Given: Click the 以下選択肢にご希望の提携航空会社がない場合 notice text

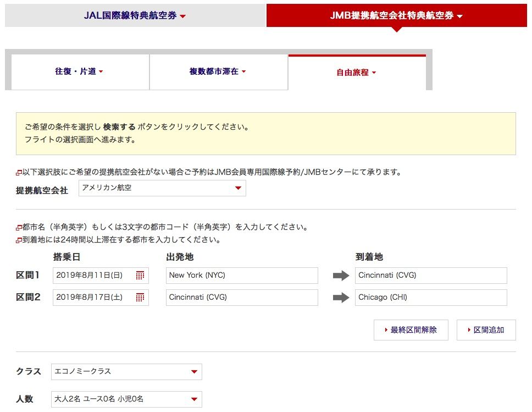Looking at the screenshot, I should [x=212, y=172].
